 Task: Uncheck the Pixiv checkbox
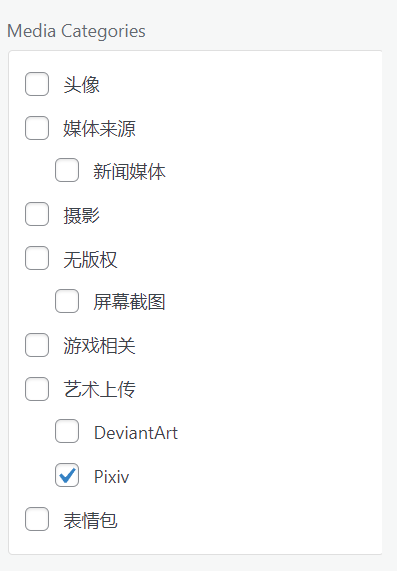(x=67, y=475)
